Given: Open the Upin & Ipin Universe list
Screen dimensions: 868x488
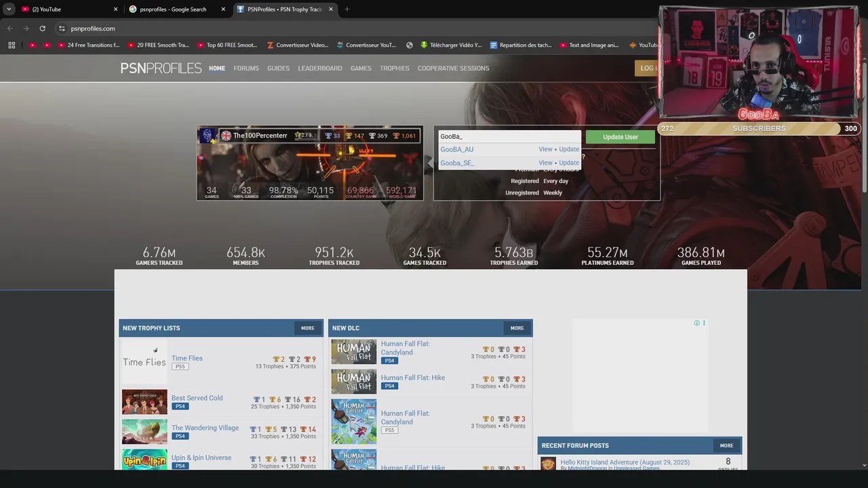Looking at the screenshot, I should [201, 458].
